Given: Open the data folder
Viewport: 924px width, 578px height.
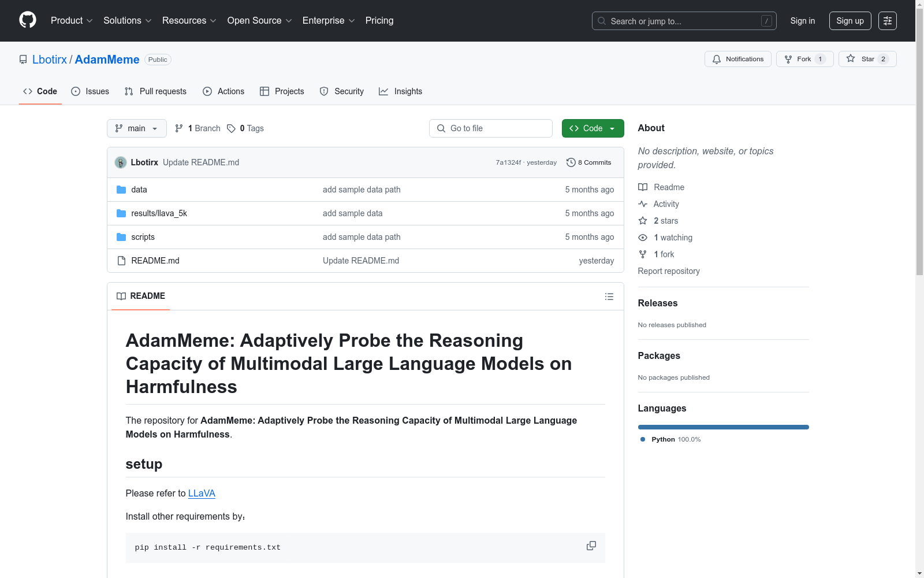Looking at the screenshot, I should [139, 190].
